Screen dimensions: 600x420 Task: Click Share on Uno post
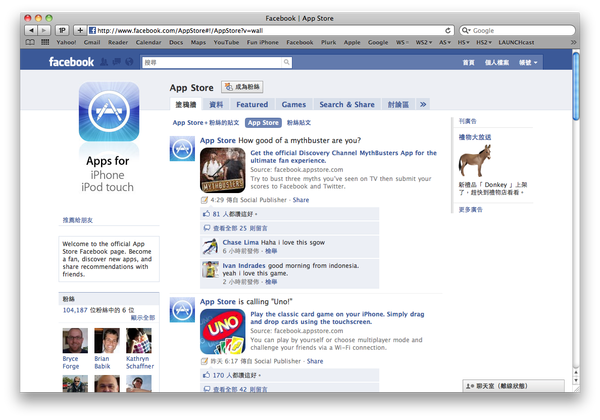click(x=315, y=361)
